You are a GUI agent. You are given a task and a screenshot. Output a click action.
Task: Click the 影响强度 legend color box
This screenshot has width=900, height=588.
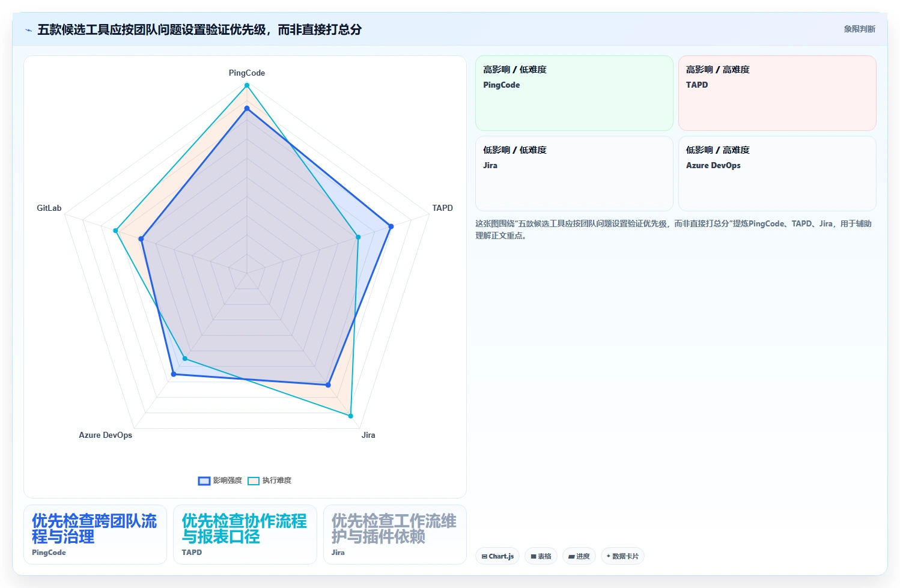(x=204, y=480)
